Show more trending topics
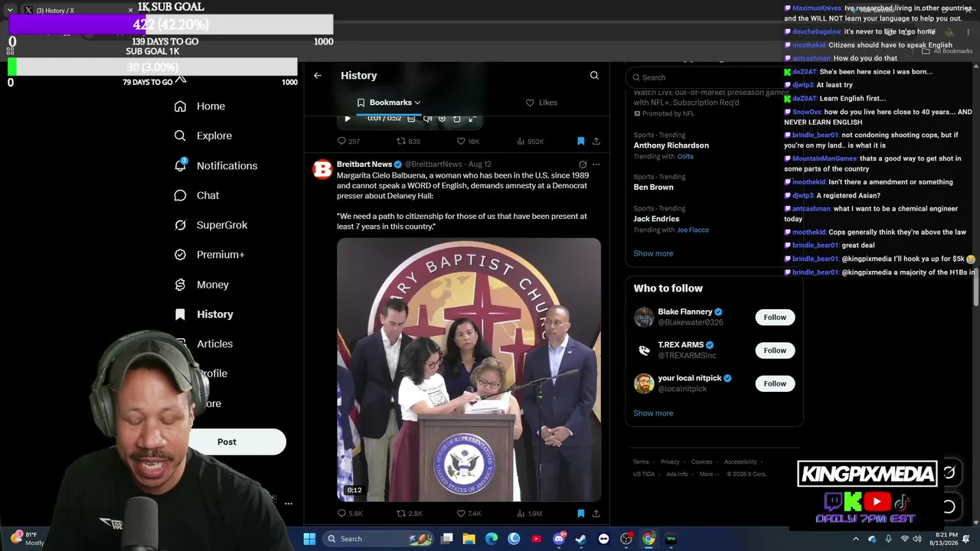Screen dimensions: 980x551 click(653, 253)
